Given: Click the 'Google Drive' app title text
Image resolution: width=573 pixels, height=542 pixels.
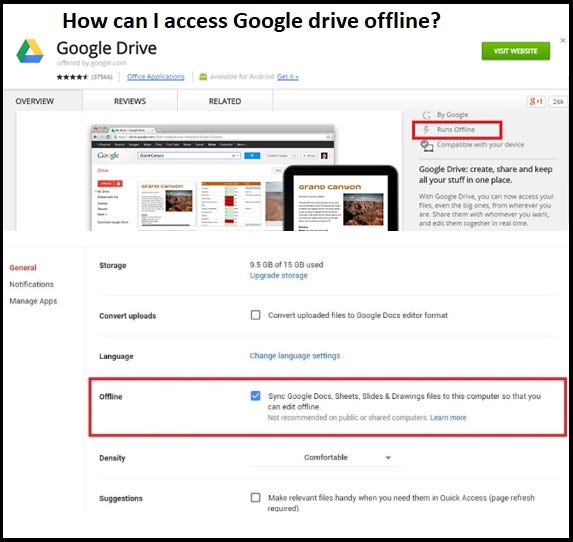Looking at the screenshot, I should coord(107,48).
